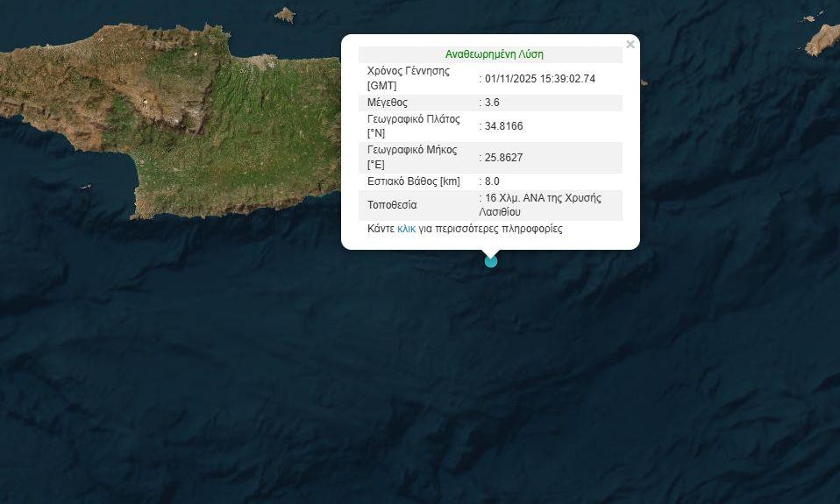The image size is (840, 504).
Task: Click the origin time value 01/11/2025 15:39:02.74
Action: (x=539, y=79)
